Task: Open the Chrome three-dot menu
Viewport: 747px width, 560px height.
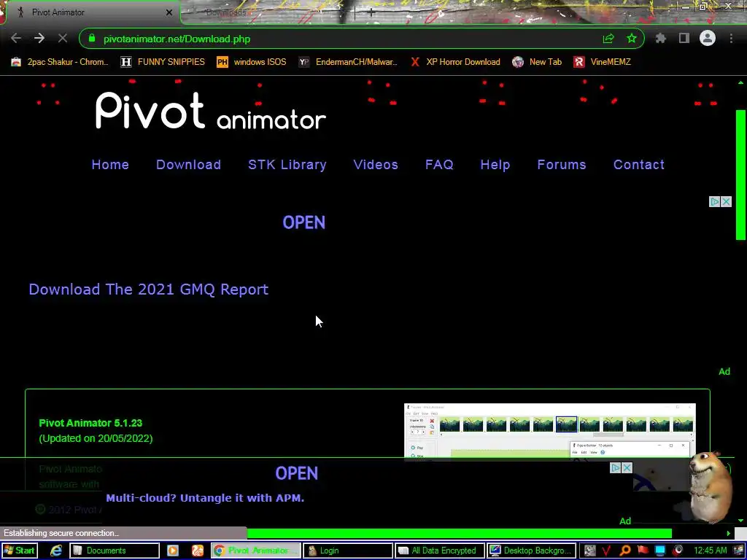Action: point(731,39)
